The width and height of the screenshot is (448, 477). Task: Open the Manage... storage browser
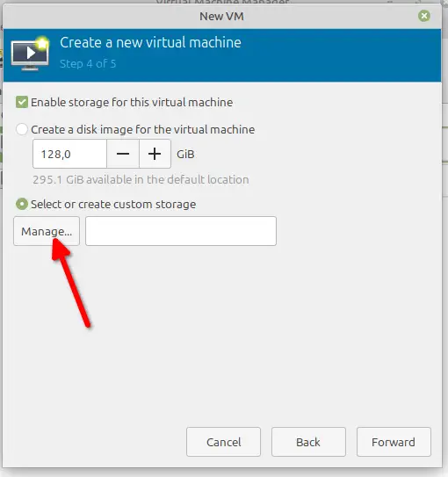pyautogui.click(x=47, y=231)
